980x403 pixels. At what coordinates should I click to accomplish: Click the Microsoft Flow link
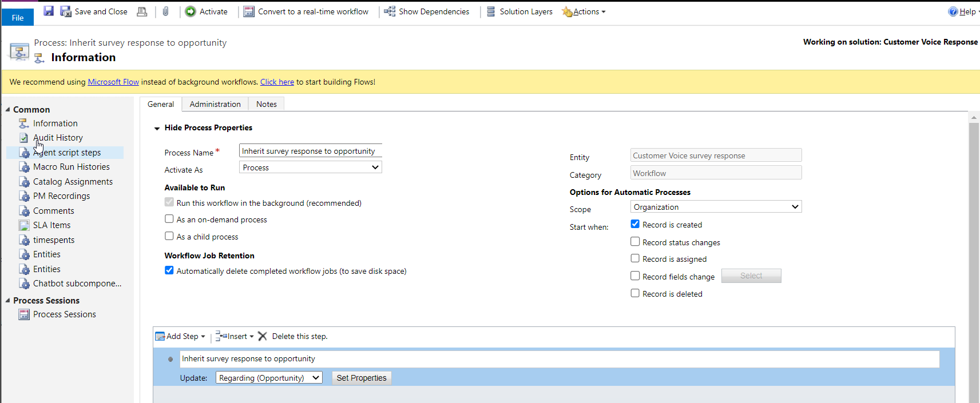click(x=113, y=82)
